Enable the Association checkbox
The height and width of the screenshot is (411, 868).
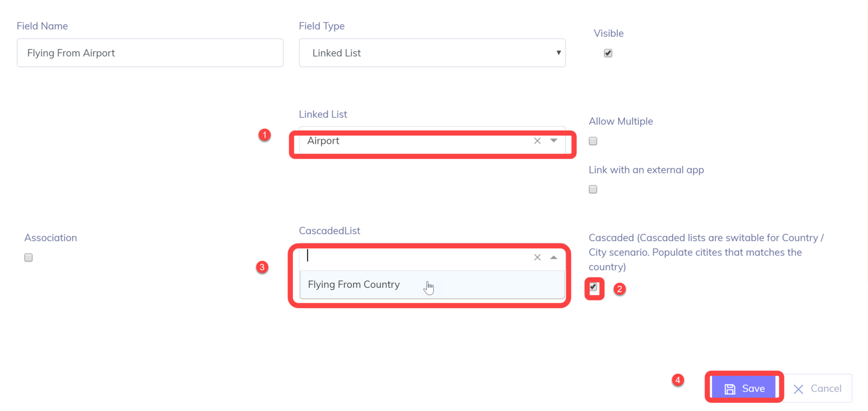pyautogui.click(x=28, y=258)
